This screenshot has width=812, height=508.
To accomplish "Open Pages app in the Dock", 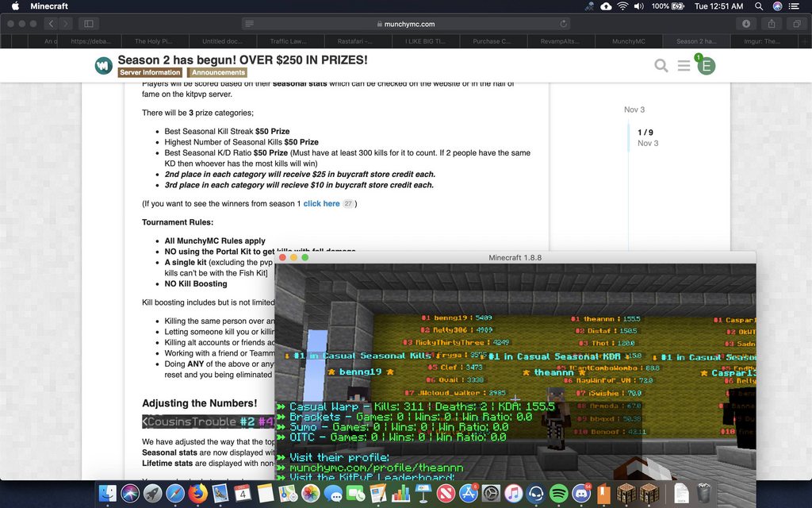I will (378, 493).
